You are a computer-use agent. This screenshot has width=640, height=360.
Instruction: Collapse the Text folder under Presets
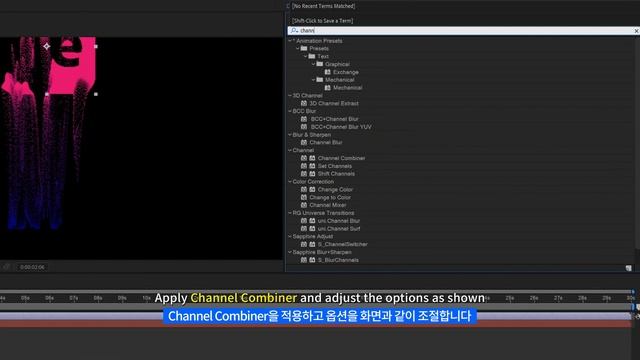305,56
